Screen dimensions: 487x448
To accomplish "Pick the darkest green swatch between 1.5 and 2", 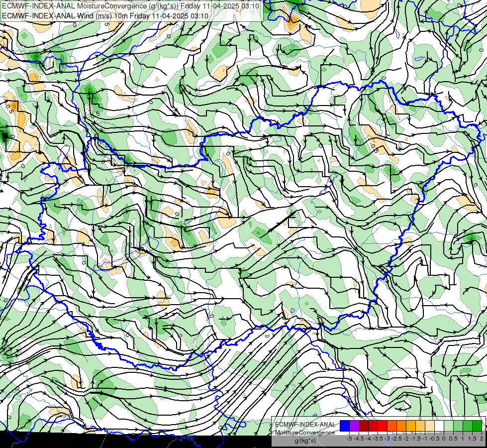I will pyautogui.click(x=477, y=426).
